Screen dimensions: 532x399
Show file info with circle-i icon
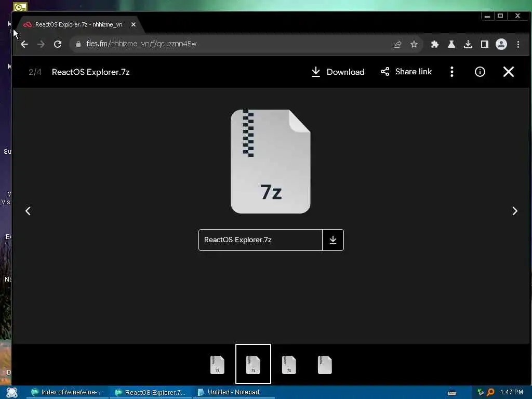[x=480, y=72]
